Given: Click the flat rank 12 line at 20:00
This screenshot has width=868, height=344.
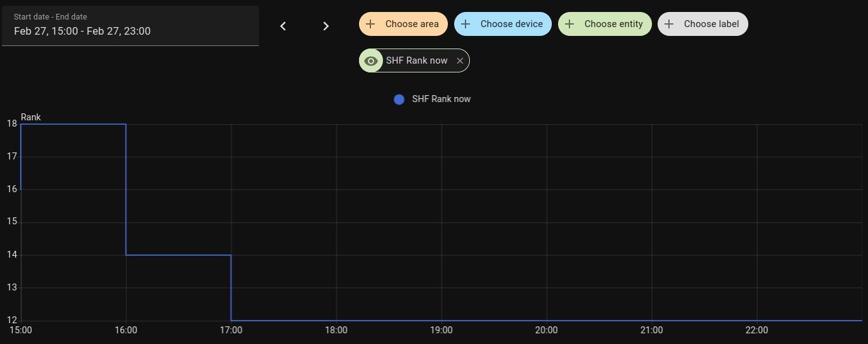Looking at the screenshot, I should click(x=546, y=321).
